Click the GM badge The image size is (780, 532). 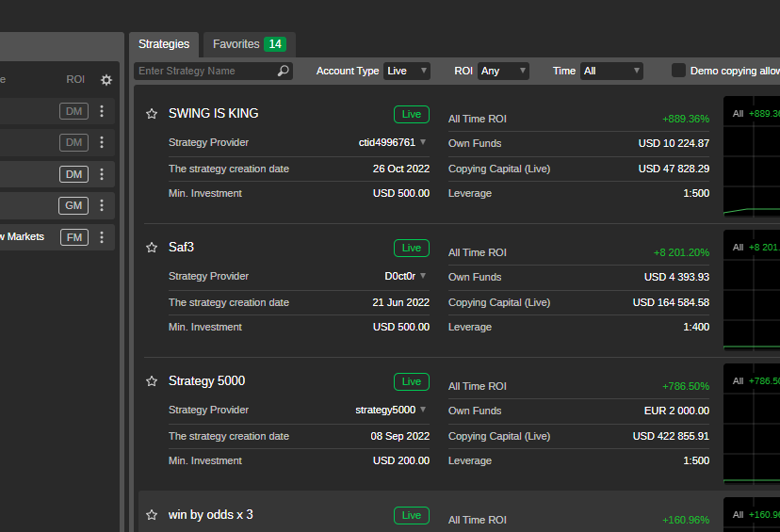(x=73, y=205)
